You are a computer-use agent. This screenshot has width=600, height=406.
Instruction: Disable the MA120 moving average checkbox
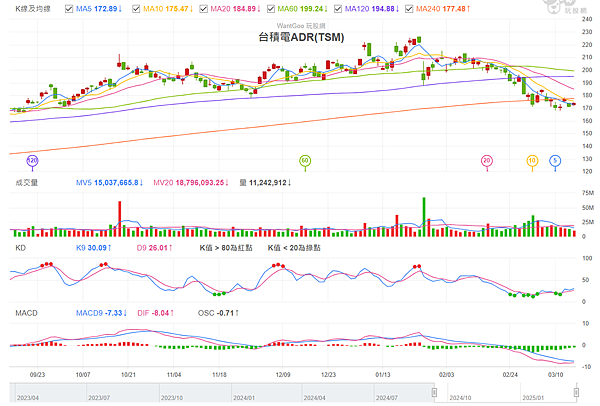[338, 8]
